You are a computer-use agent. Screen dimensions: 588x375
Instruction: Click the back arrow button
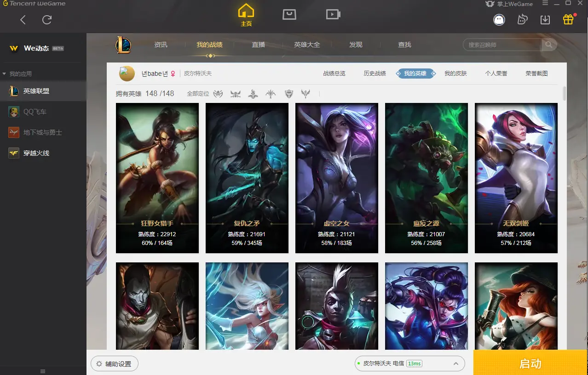(23, 20)
